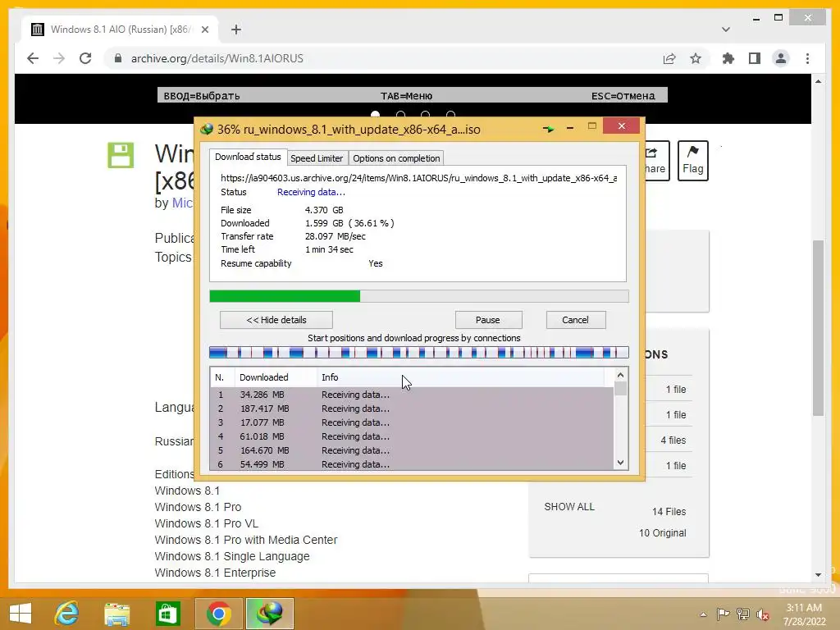Close the Windows 8.1 AIO tab

[x=204, y=30]
